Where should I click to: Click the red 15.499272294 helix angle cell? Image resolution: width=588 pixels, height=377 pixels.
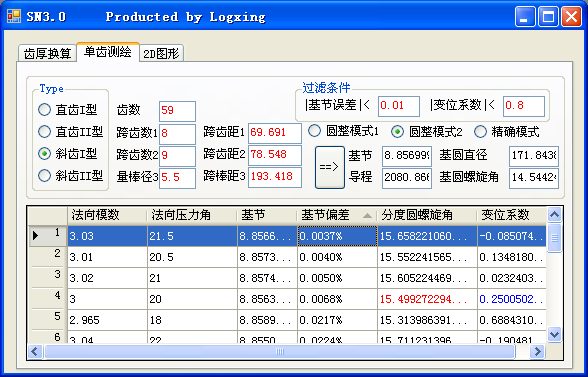tap(427, 299)
